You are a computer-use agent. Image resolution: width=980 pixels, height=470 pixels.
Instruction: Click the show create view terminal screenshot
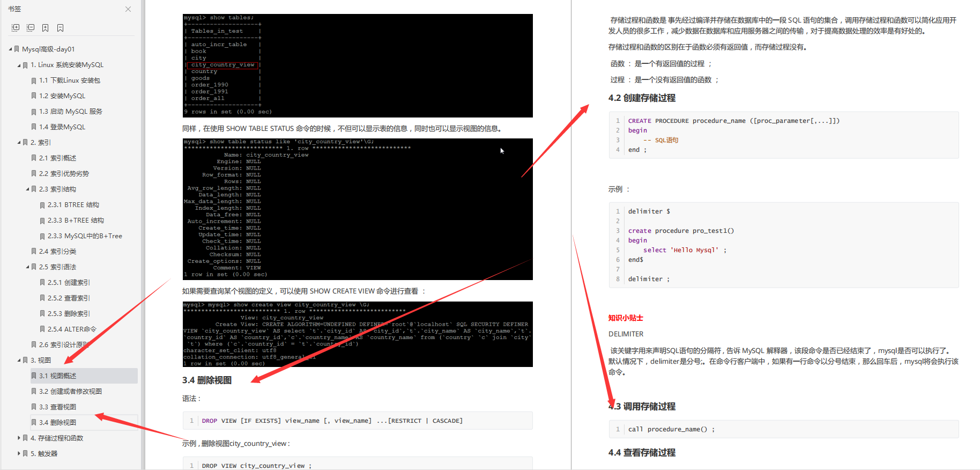tap(358, 334)
